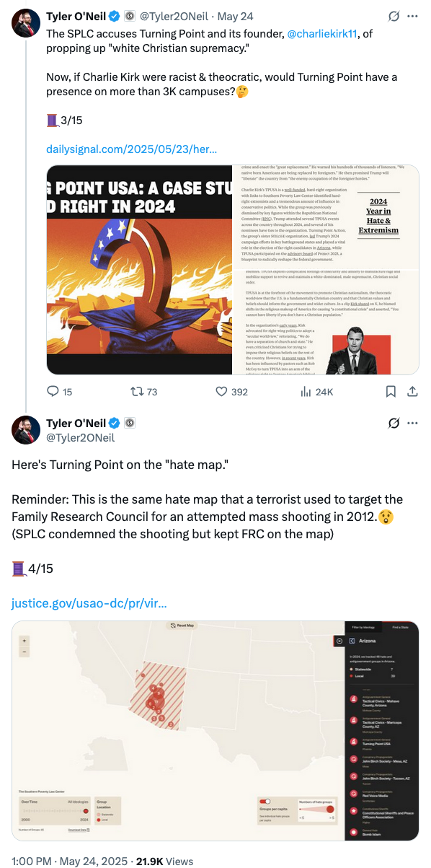Click Tyler O'Neil name in first tweet
The width and height of the screenshot is (431, 868).
point(76,15)
